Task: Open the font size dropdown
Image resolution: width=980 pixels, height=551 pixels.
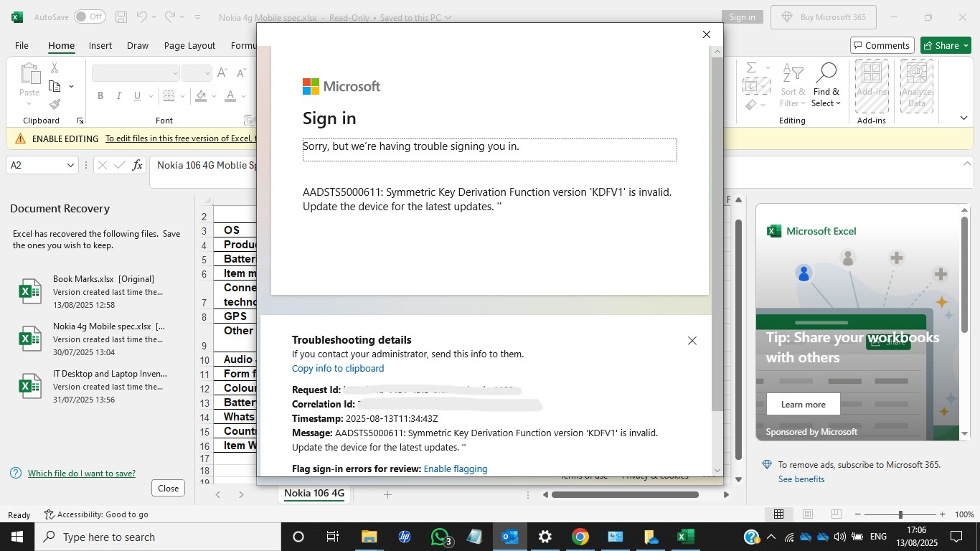Action: point(209,72)
